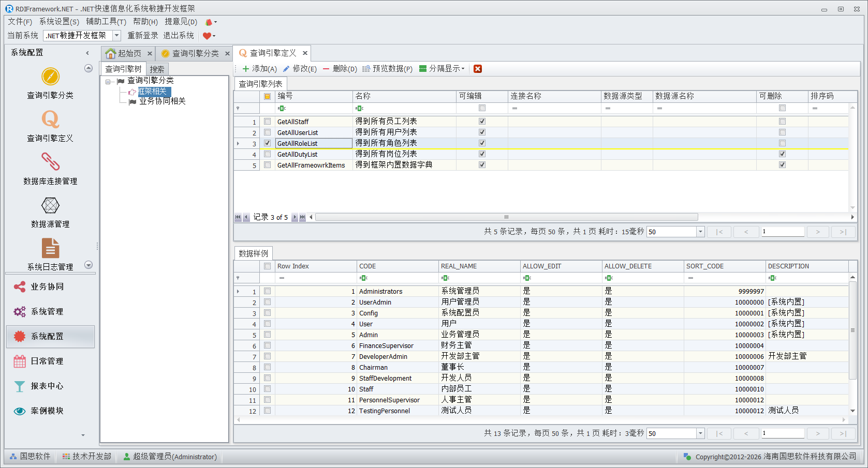Click the red close icon in toolbar
The width and height of the screenshot is (868, 468).
tap(478, 69)
